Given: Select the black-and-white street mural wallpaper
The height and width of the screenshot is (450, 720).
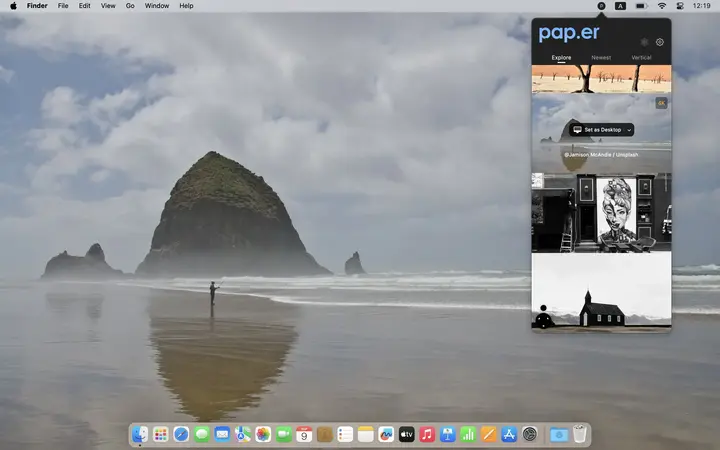Looking at the screenshot, I should (601, 213).
